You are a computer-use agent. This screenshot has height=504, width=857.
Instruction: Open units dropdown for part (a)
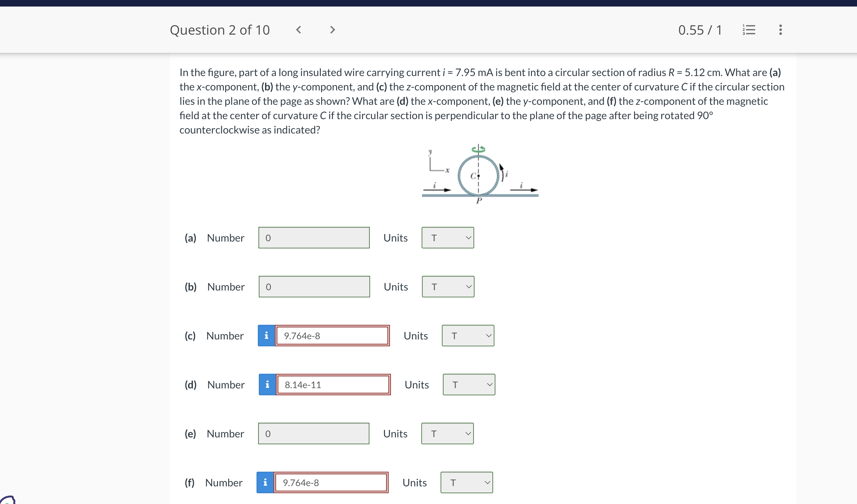point(447,238)
